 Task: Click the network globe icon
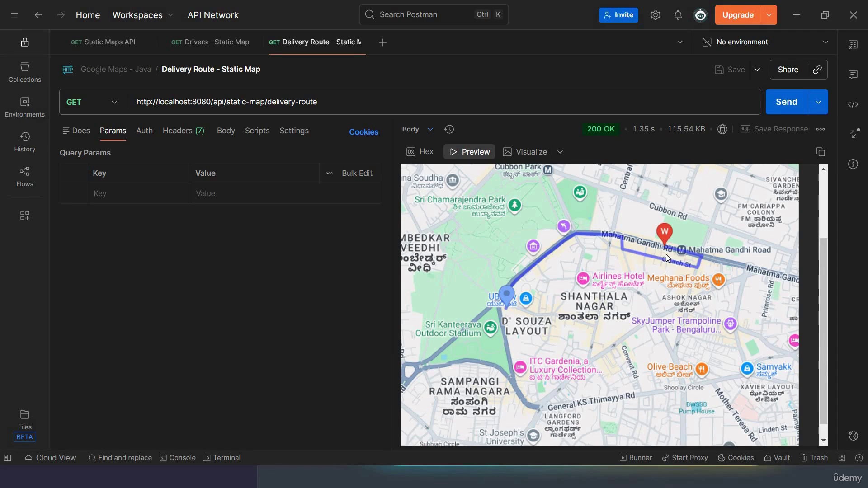(x=722, y=129)
